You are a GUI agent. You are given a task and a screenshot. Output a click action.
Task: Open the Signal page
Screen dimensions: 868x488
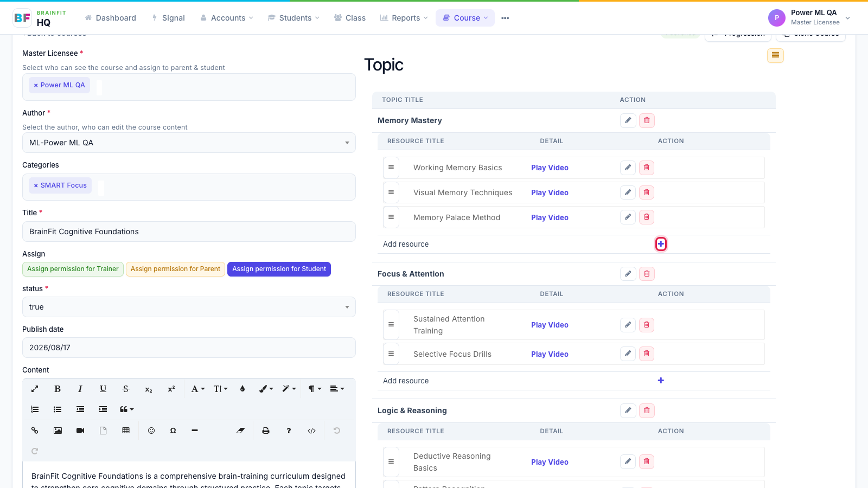pyautogui.click(x=168, y=18)
